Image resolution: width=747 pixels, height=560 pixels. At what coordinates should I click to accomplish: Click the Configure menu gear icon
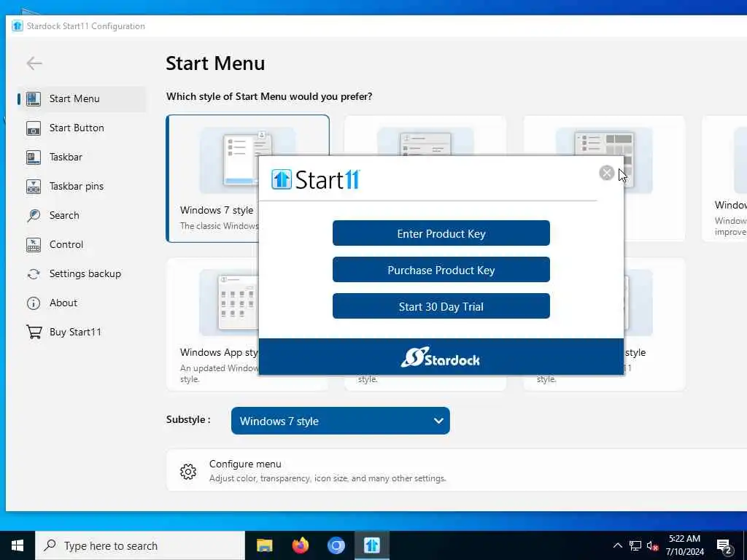point(188,472)
